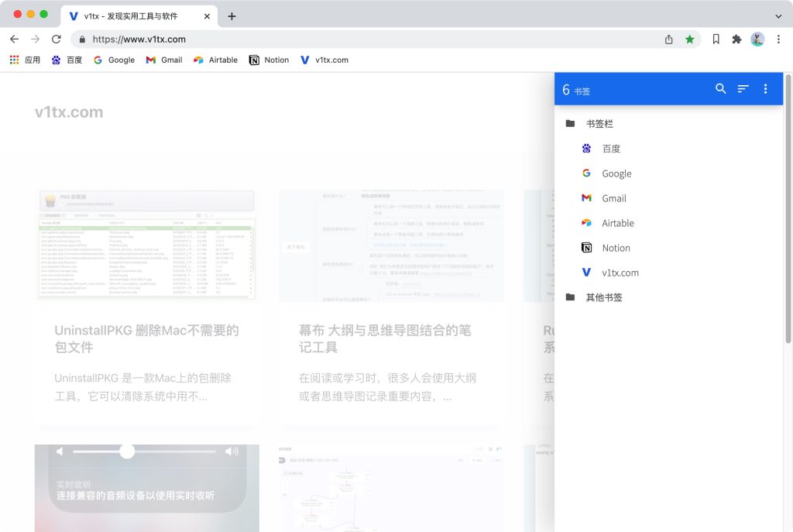Open the 幕布 mind map article thumbnail
This screenshot has height=532, width=793.
[x=391, y=245]
